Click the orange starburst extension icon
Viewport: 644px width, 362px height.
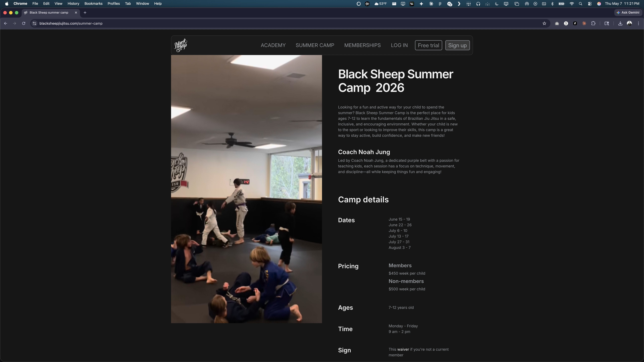(x=584, y=24)
